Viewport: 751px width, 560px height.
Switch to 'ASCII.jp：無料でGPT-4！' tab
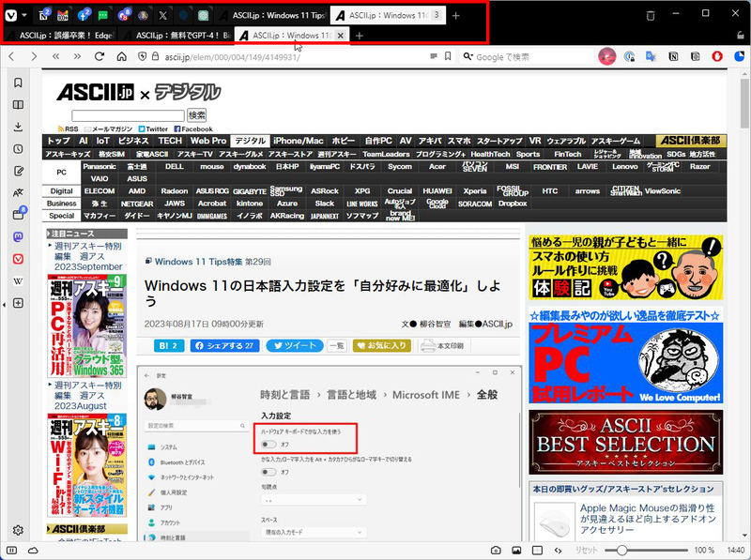176,36
